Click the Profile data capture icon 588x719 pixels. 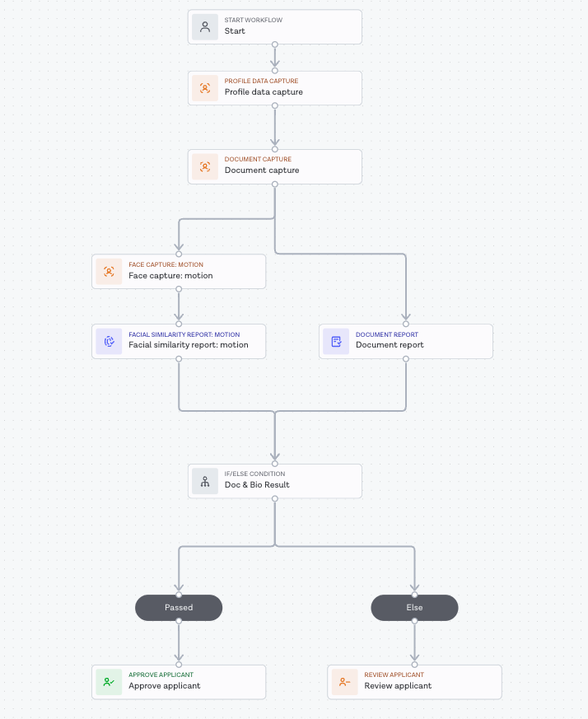click(x=205, y=88)
